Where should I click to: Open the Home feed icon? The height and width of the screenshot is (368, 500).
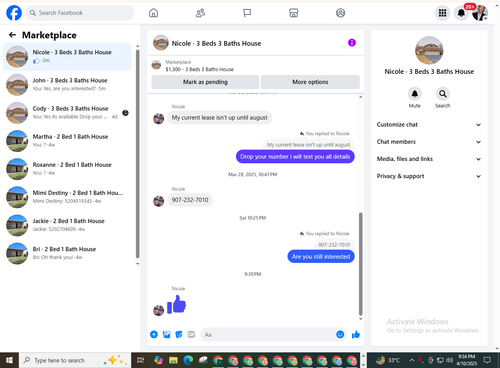(x=153, y=13)
